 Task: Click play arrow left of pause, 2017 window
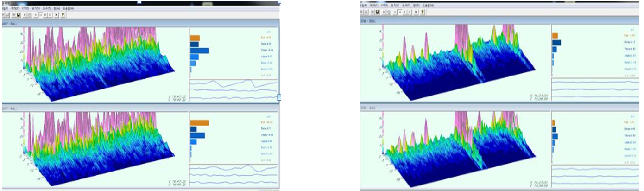pos(36,15)
